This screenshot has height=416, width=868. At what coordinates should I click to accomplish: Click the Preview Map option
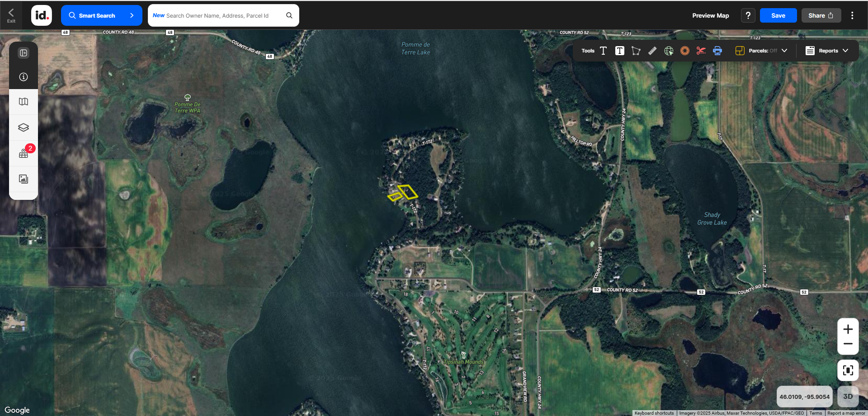coord(710,15)
